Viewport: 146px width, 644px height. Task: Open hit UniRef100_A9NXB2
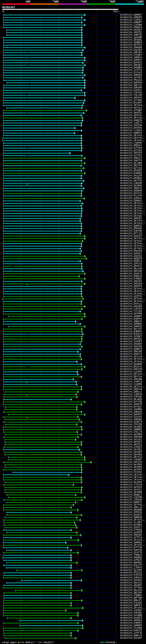(131, 17)
